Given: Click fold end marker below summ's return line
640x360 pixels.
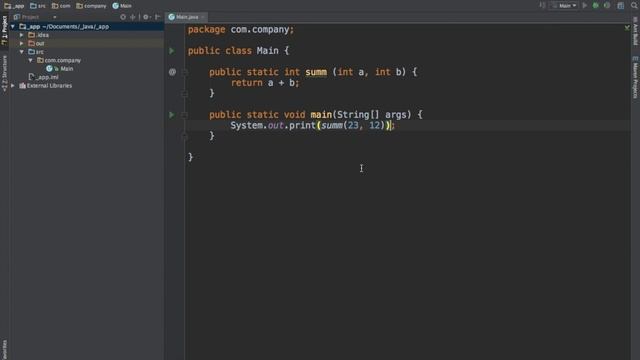Looking at the screenshot, I should coord(184,94).
